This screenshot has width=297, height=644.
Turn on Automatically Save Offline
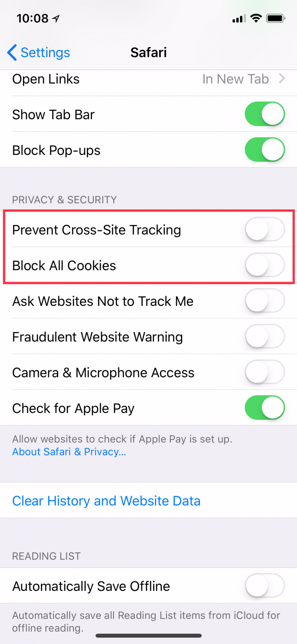click(x=265, y=586)
